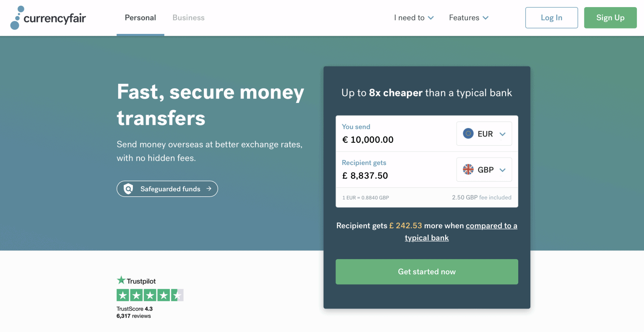Open the GBP currency selector
The image size is (644, 332).
pyautogui.click(x=484, y=170)
